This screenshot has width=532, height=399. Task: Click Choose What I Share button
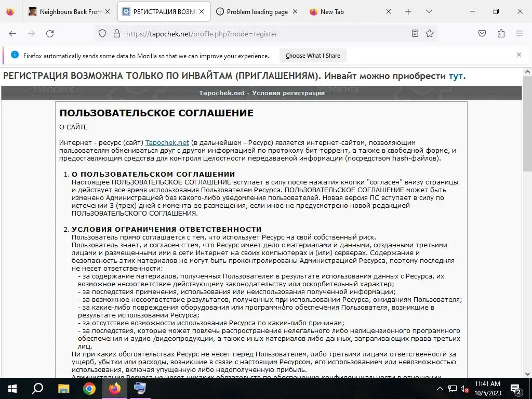click(313, 56)
